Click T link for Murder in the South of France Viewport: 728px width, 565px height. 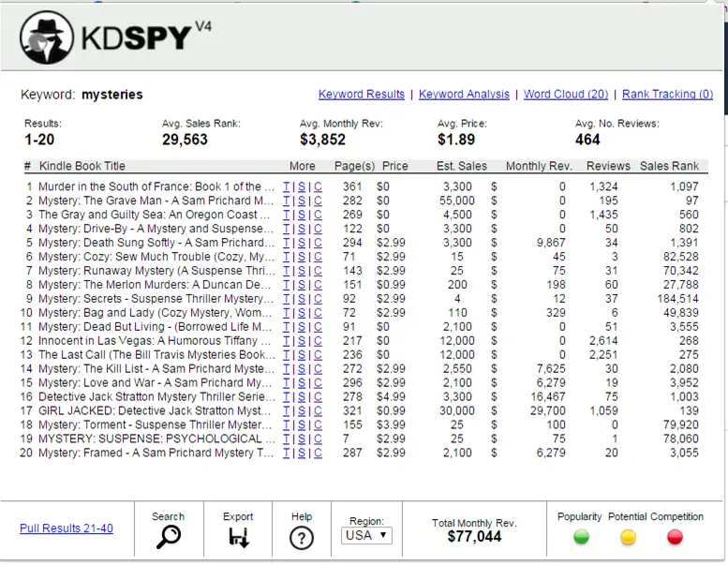tap(286, 186)
